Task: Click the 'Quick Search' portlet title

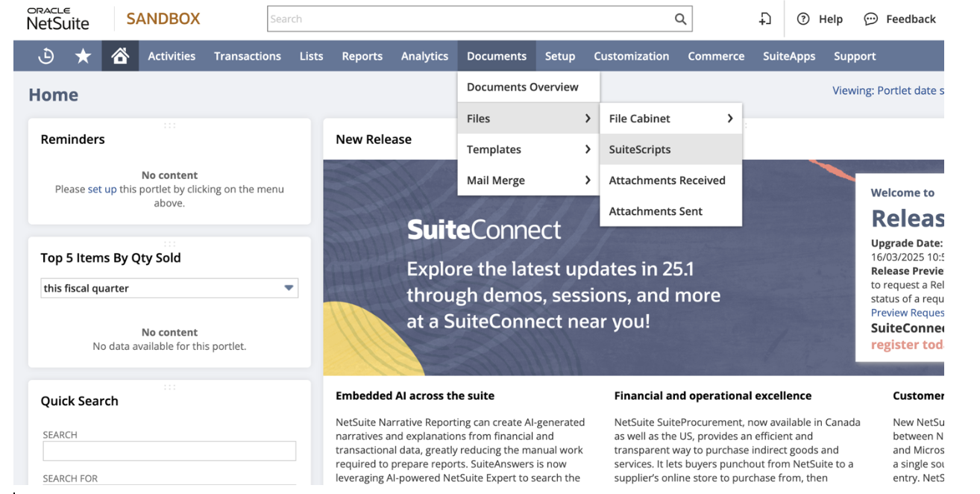Action: click(x=79, y=401)
